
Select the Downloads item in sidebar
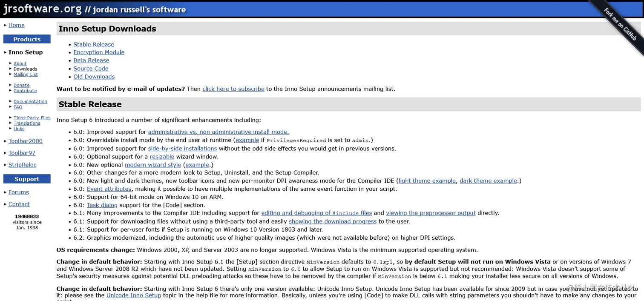tap(26, 69)
